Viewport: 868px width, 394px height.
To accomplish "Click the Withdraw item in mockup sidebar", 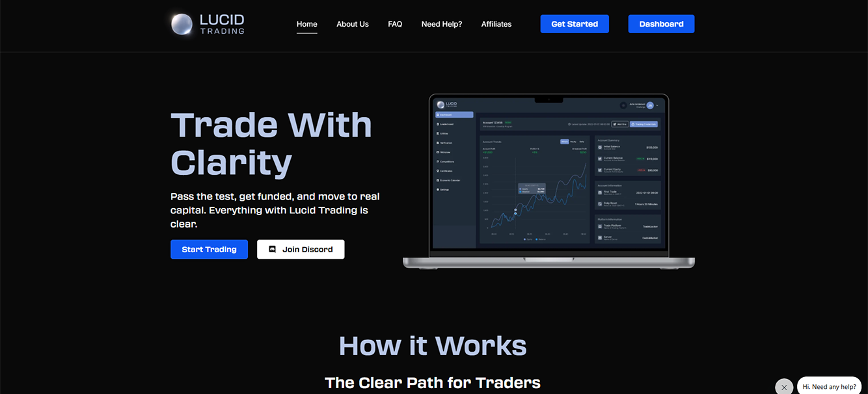I will point(445,152).
